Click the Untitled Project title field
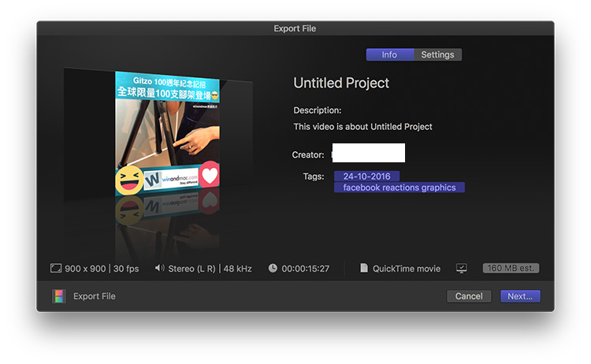 [x=341, y=84]
